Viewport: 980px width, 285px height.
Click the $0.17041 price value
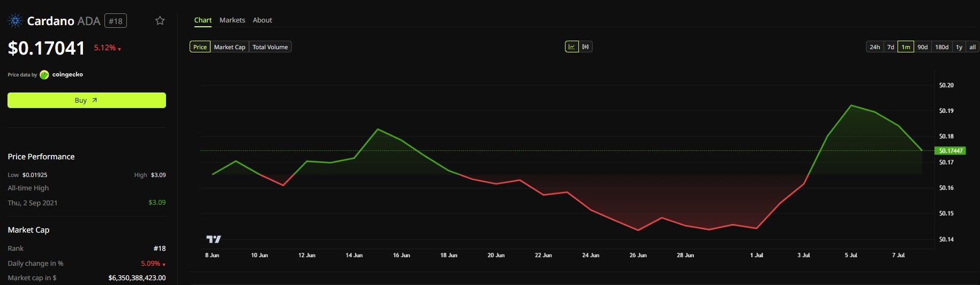47,48
